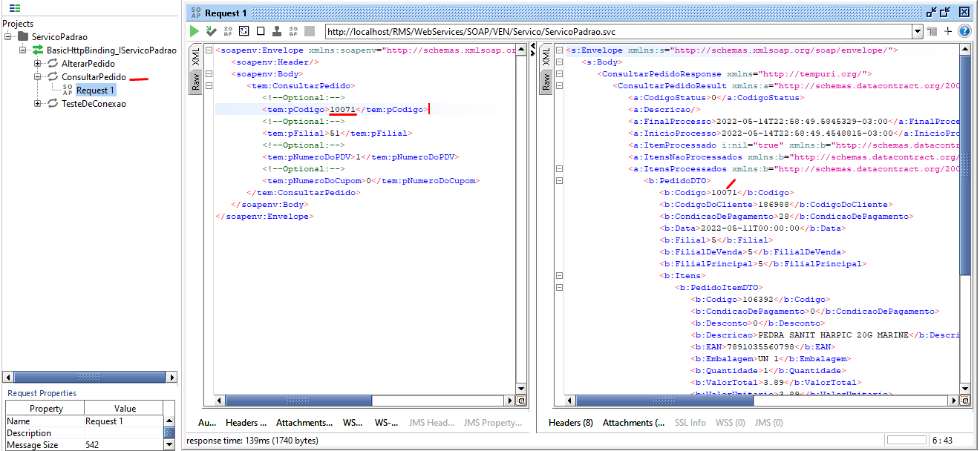Expand TesteDeConexao operation node

(38, 104)
